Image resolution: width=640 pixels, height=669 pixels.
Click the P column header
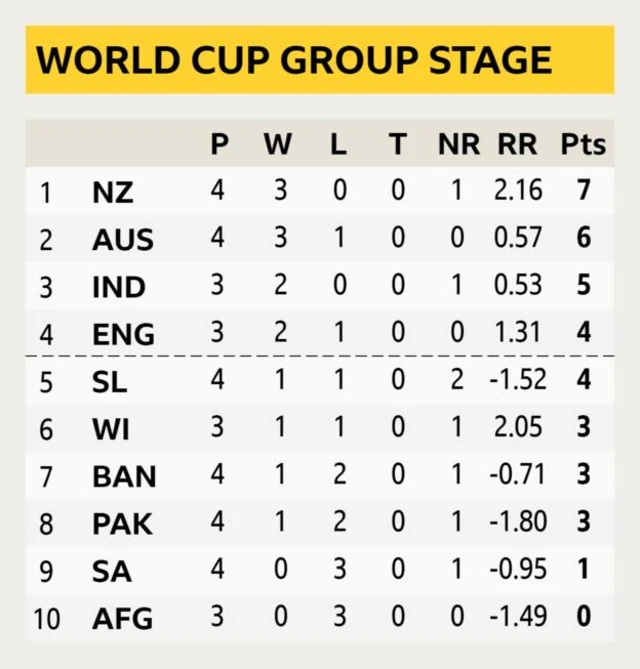pos(219,145)
